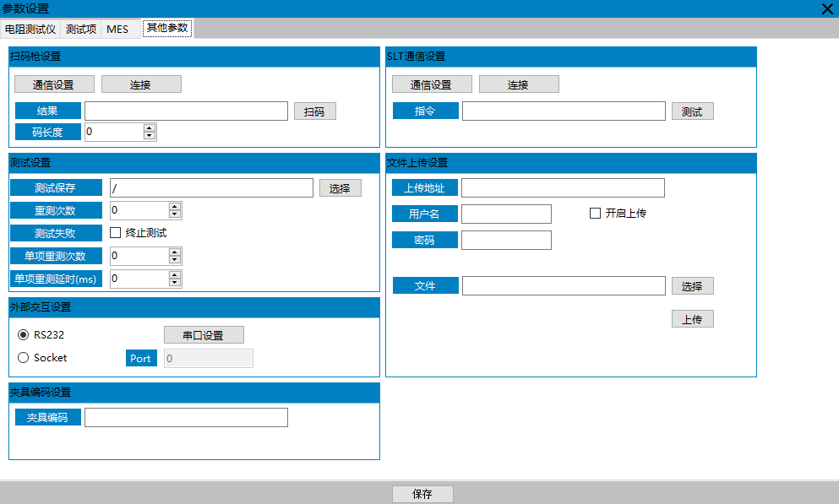
Task: Decrease the 单项重测次数 value
Action: tap(175, 260)
